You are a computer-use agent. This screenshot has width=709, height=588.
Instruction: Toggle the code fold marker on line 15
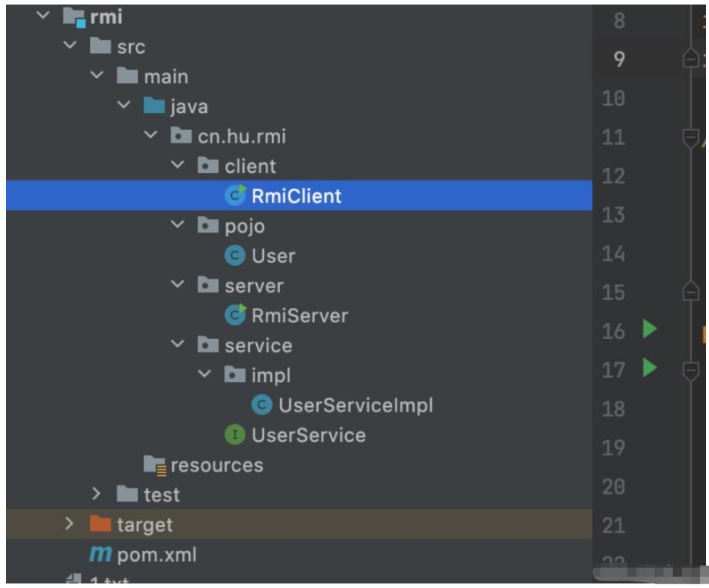(x=690, y=291)
